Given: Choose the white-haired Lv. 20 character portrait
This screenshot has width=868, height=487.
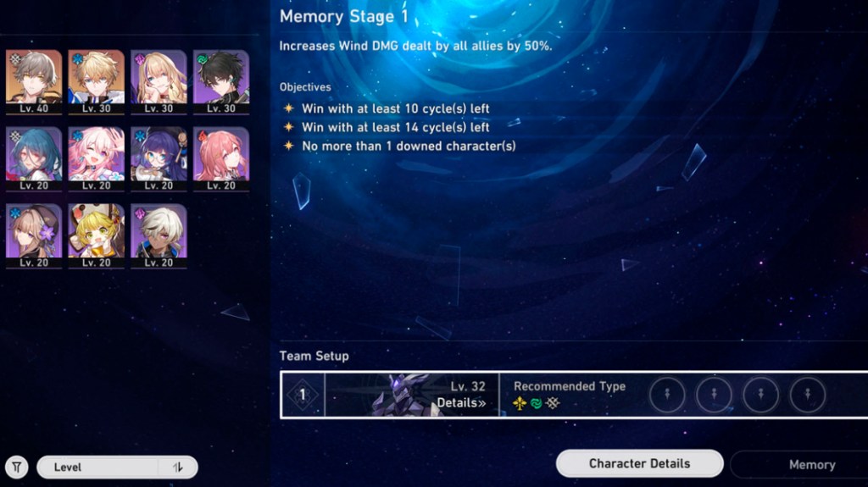Looking at the screenshot, I should 159,235.
